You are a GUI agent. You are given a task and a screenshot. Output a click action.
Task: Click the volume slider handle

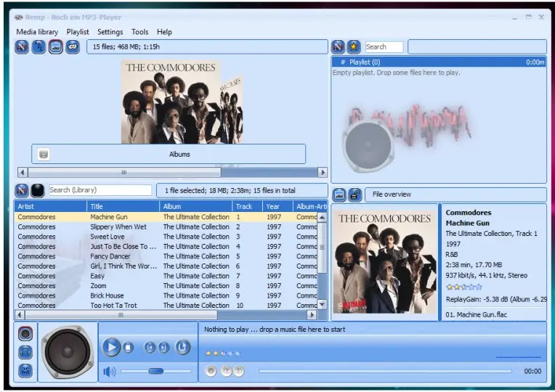coord(155,371)
